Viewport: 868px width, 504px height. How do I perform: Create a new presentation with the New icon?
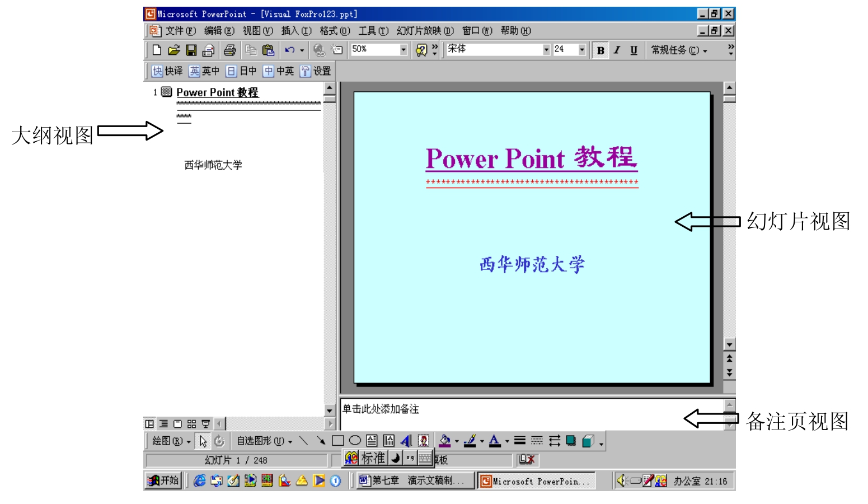[x=157, y=50]
